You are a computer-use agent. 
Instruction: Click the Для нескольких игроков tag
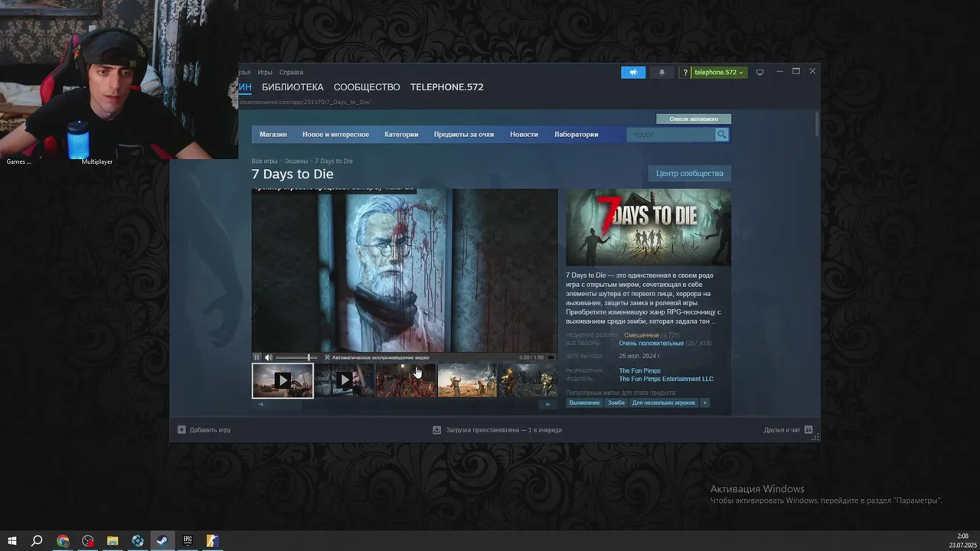(664, 403)
